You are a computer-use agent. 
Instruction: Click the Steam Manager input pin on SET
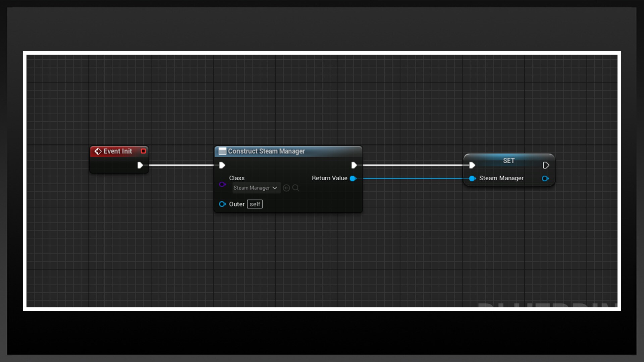[472, 178]
